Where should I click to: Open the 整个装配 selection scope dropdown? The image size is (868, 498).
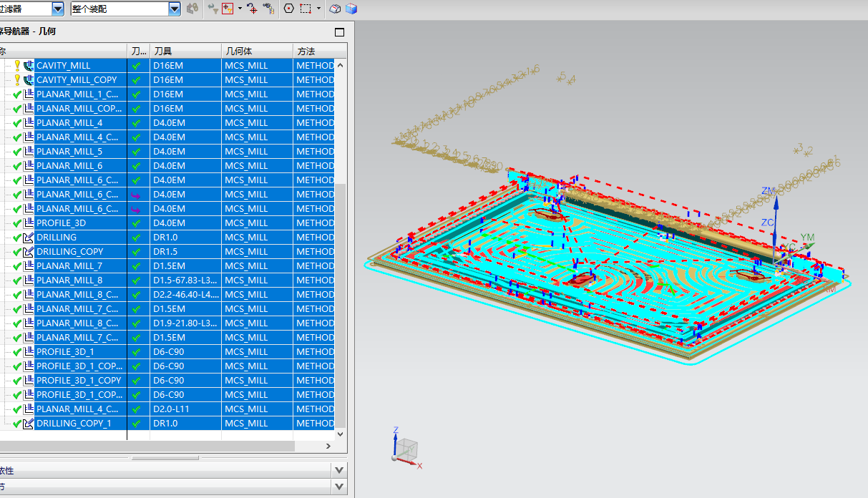(x=175, y=9)
